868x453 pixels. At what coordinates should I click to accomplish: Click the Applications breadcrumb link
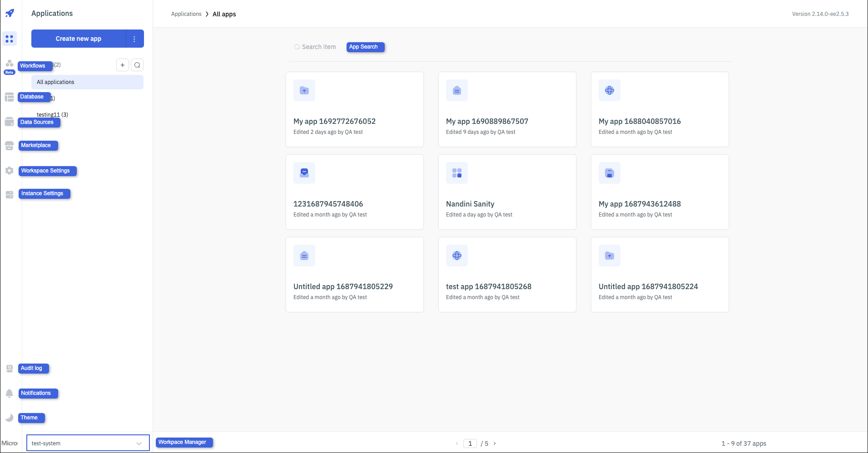click(186, 14)
